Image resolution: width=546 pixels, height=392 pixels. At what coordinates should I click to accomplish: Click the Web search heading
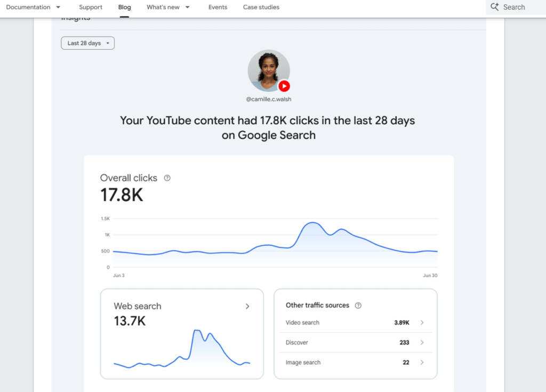tap(138, 306)
